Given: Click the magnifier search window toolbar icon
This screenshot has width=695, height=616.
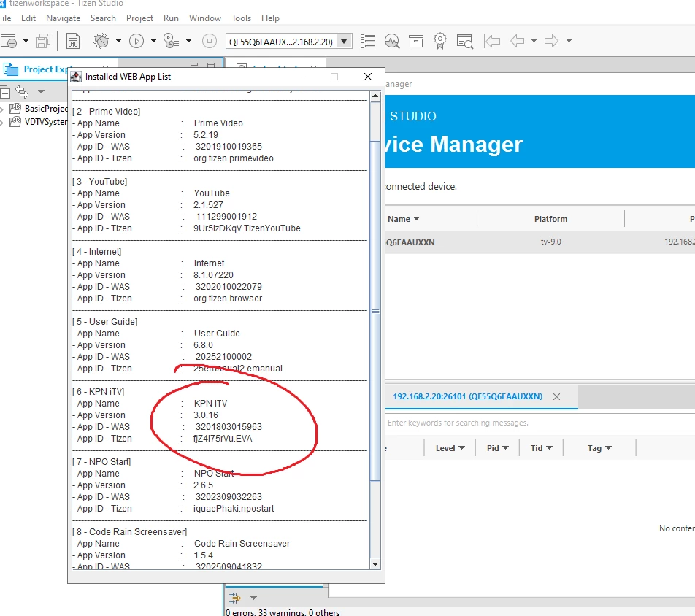Looking at the screenshot, I should (464, 41).
